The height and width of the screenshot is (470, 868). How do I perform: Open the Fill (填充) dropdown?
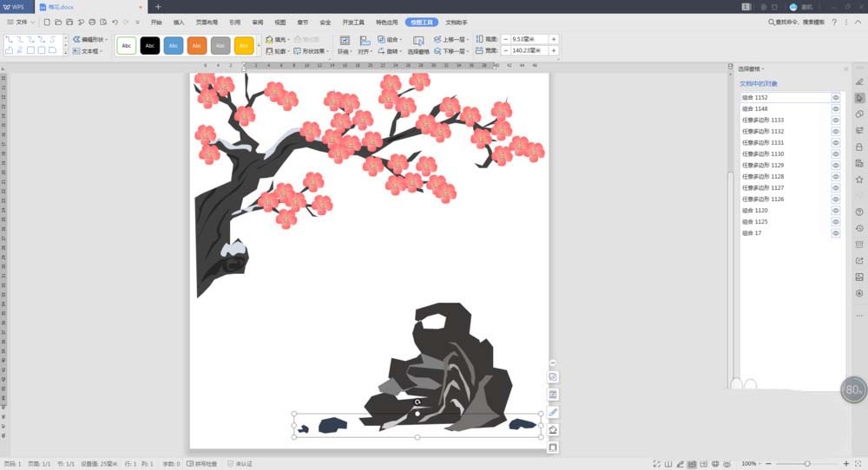click(278, 39)
